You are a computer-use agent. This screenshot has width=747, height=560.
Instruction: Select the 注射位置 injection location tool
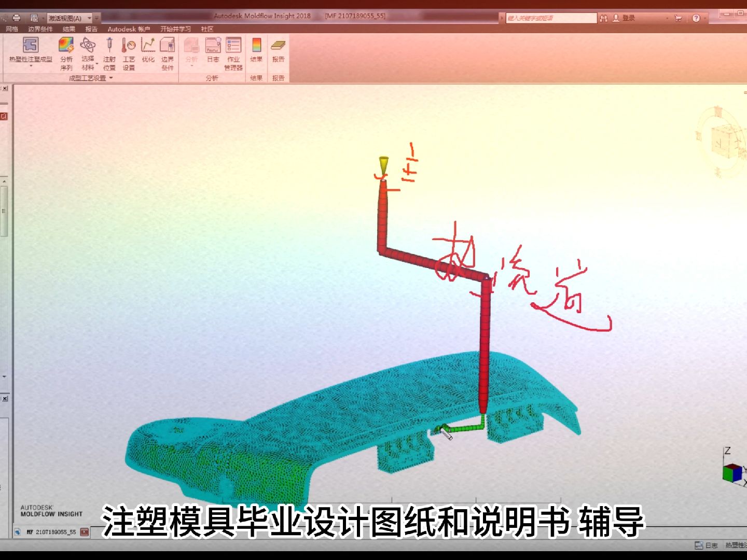109,54
